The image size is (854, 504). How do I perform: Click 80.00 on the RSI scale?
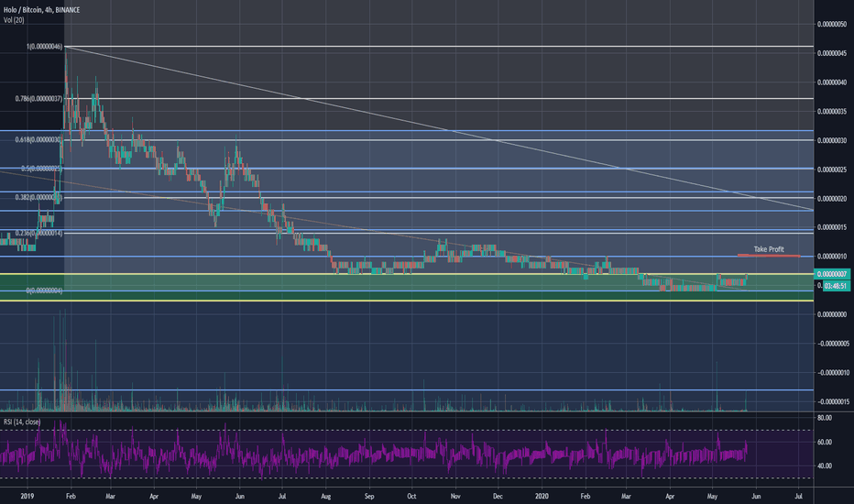[825, 418]
